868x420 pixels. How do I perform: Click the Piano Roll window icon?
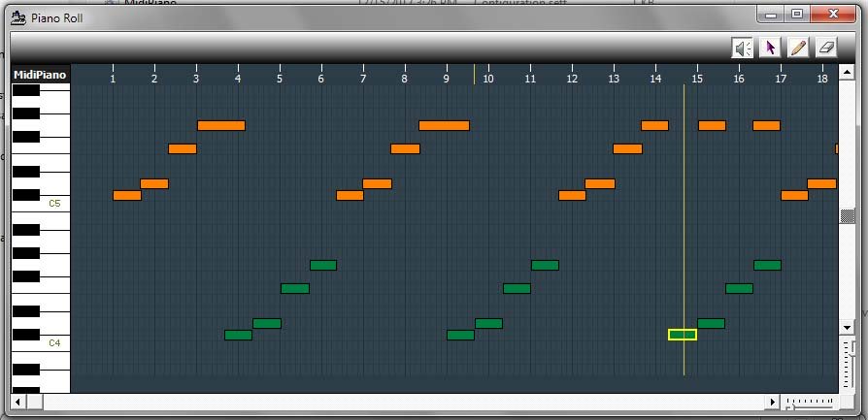pyautogui.click(x=18, y=17)
